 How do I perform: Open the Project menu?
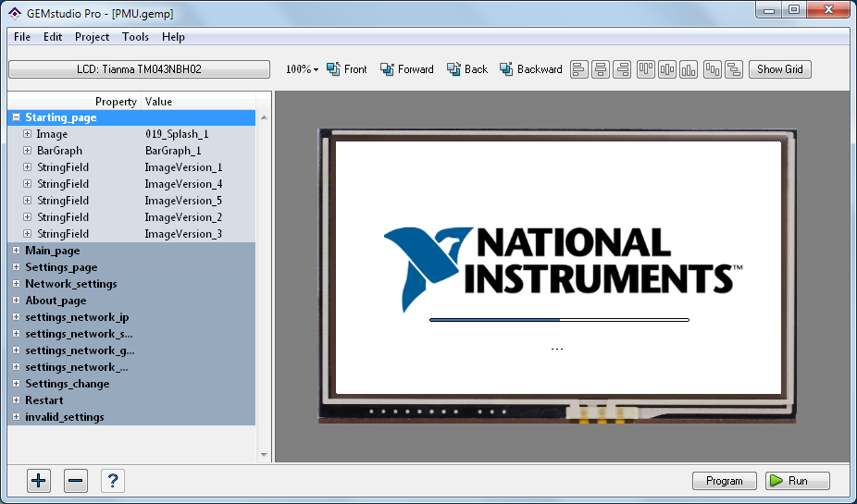tap(92, 37)
